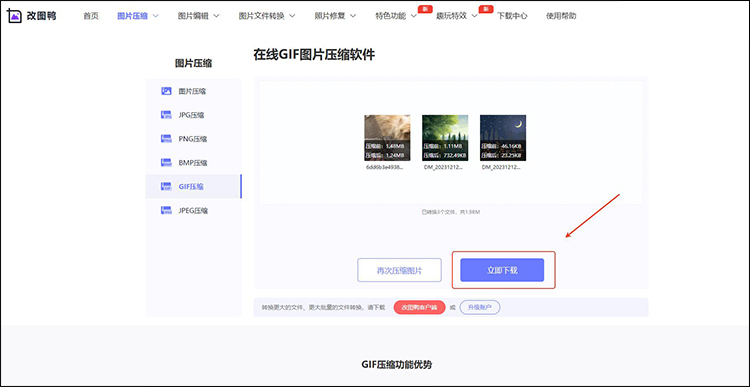Click the 升级账户 button
Screen dimensions: 750x387
(x=480, y=307)
